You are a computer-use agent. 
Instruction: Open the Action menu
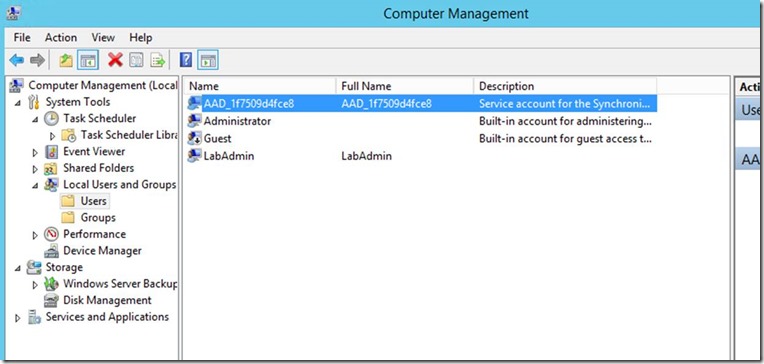61,38
